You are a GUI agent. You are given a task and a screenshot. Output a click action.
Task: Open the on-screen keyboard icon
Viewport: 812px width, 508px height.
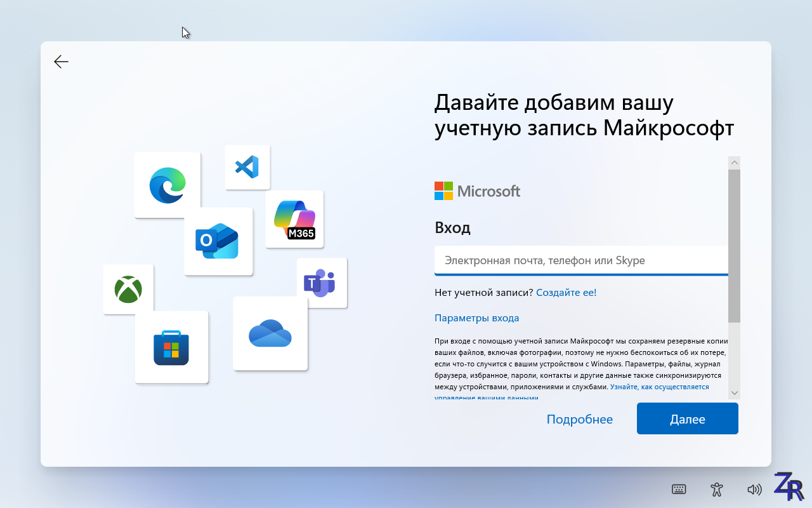pyautogui.click(x=679, y=489)
